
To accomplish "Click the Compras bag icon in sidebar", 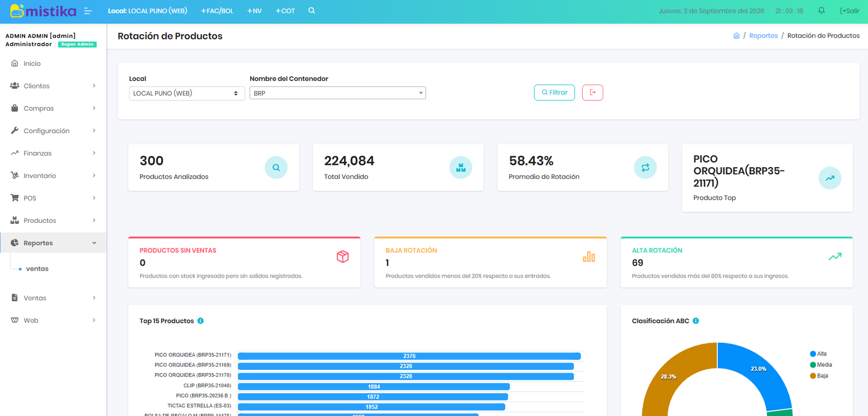I will [15, 108].
